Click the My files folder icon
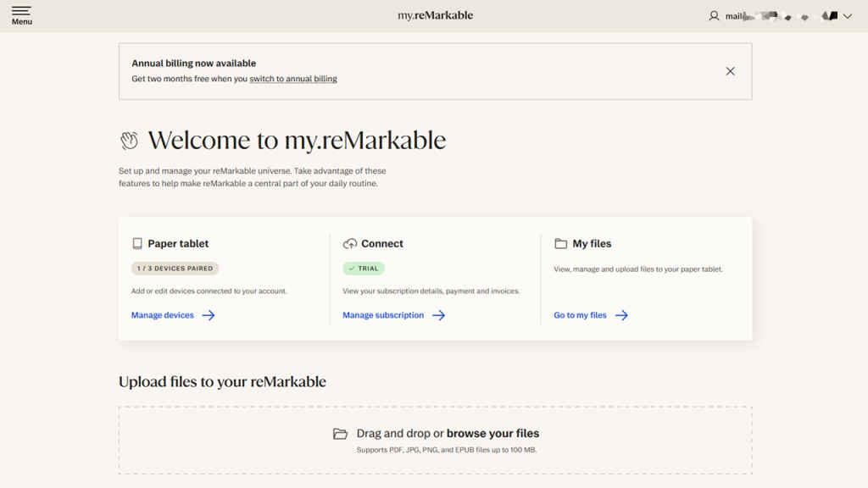 tap(560, 243)
